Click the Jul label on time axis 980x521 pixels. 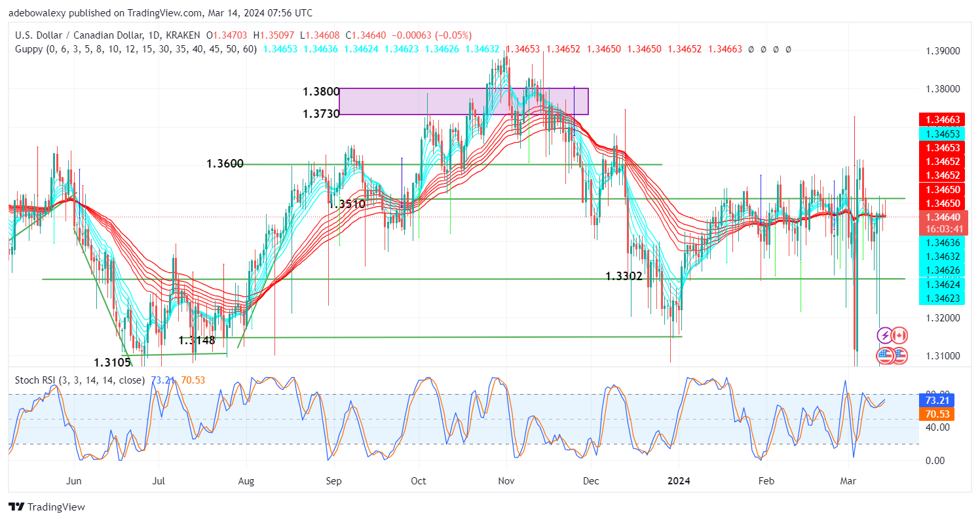(159, 480)
